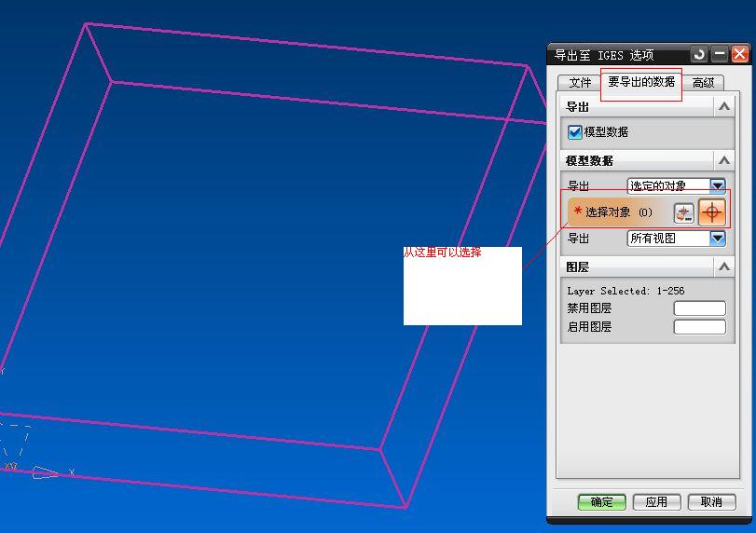Screen dimensions: 756x533
Task: Collapse the 导出 section
Action: point(723,106)
